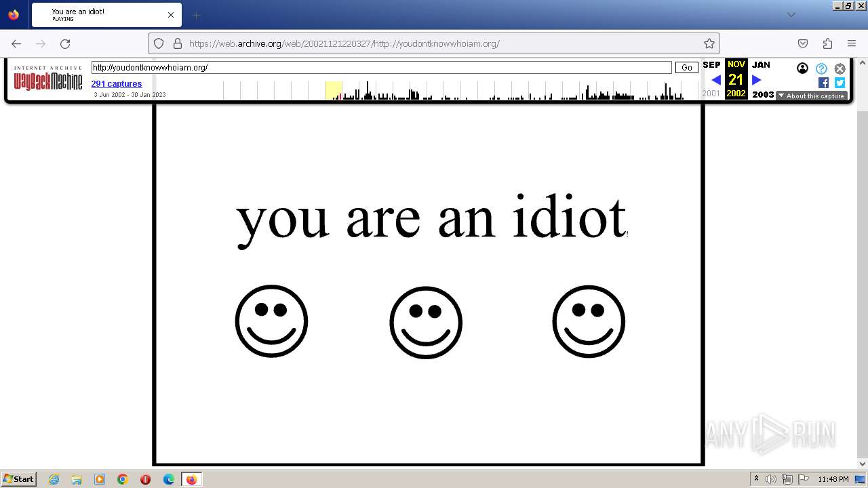The height and width of the screenshot is (488, 868).
Task: Click the Wayback Machine logo
Action: point(48,79)
